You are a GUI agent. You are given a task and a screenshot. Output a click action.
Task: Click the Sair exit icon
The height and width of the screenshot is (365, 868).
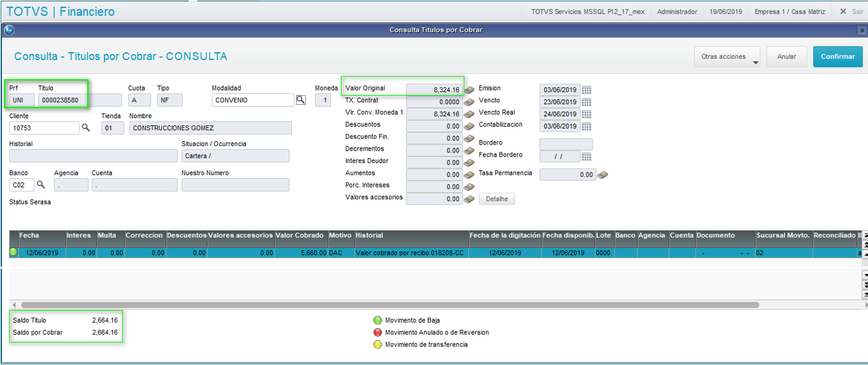(x=843, y=12)
